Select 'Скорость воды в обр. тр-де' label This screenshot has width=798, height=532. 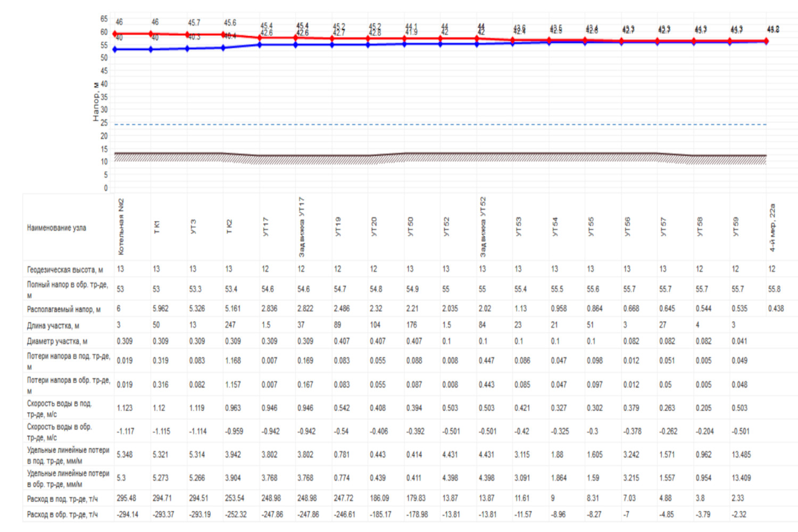coord(60,432)
